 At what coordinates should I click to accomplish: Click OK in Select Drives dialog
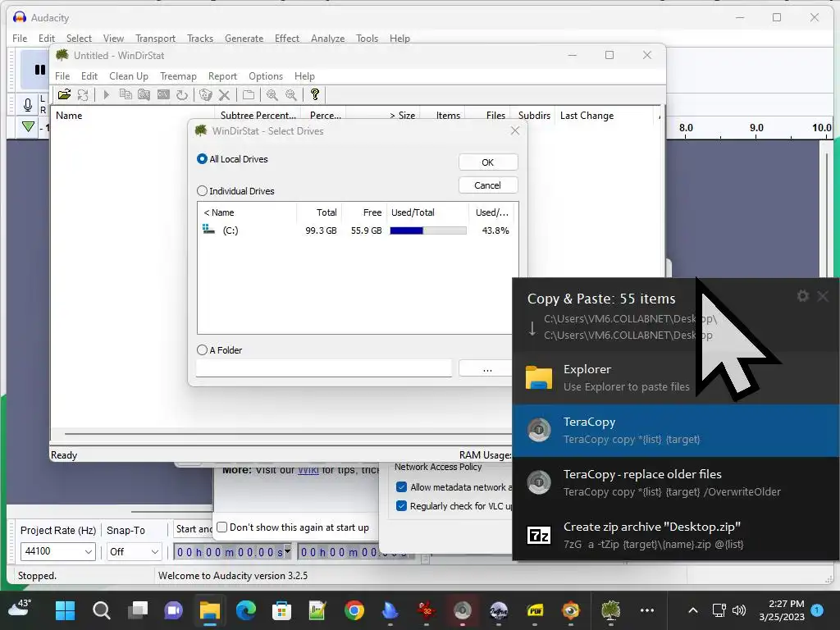(x=488, y=162)
